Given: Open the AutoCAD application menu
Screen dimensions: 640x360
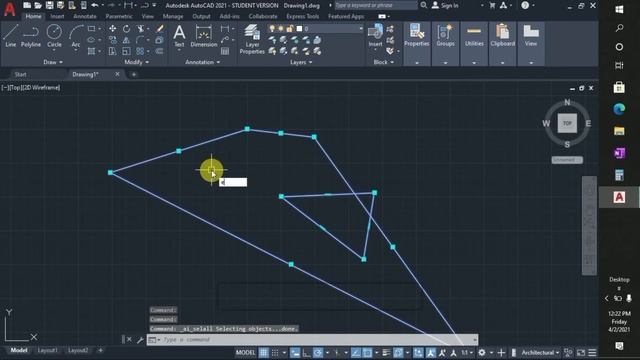Looking at the screenshot, I should 9,8.
